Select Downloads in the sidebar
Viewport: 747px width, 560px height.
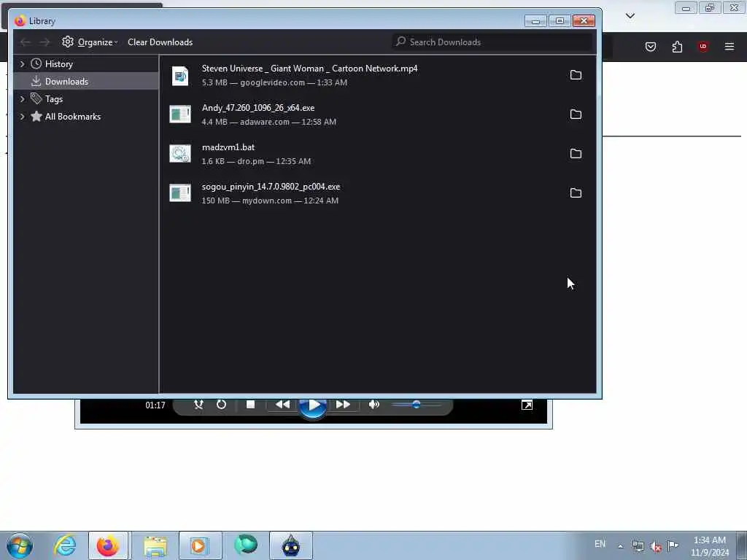click(86, 82)
